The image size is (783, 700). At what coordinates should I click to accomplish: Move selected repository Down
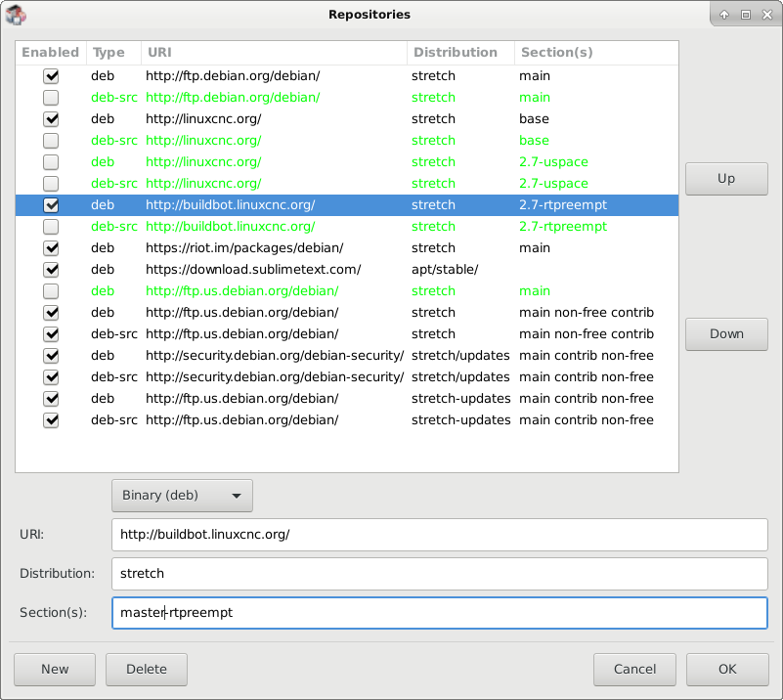coord(726,334)
